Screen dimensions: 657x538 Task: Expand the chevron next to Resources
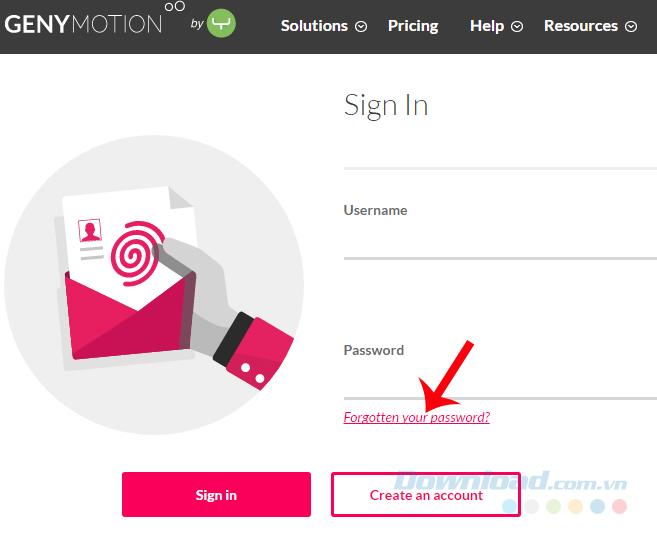[x=631, y=27]
